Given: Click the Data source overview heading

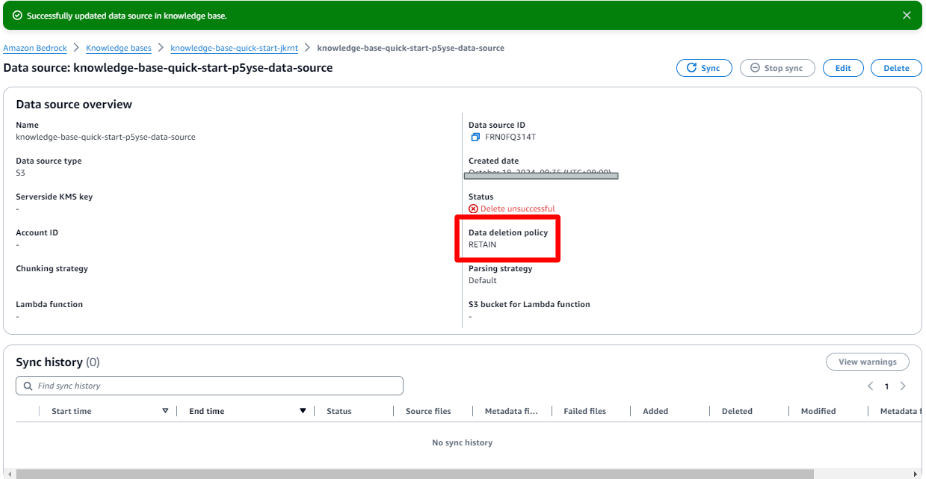Looking at the screenshot, I should 74,105.
